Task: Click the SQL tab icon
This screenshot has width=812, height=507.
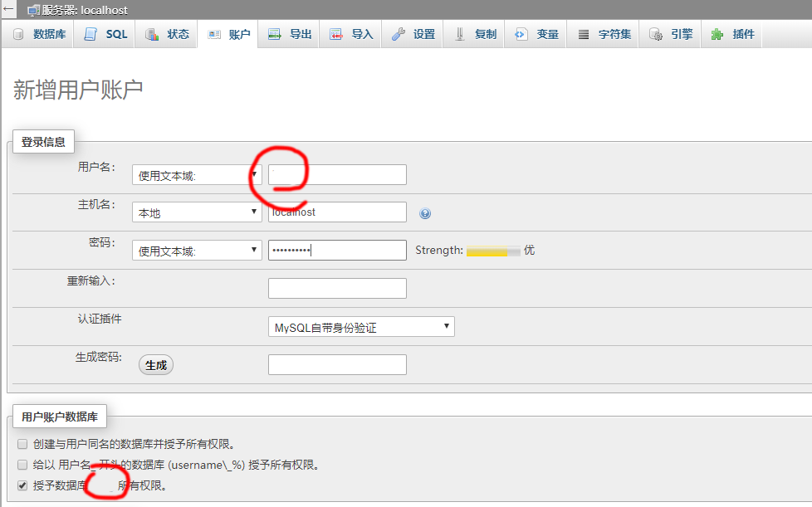Action: tap(90, 35)
